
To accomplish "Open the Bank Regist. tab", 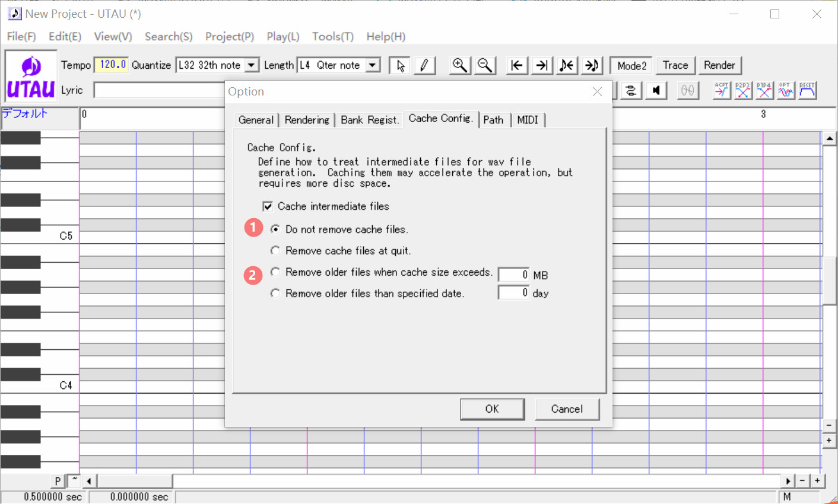I will pos(369,120).
